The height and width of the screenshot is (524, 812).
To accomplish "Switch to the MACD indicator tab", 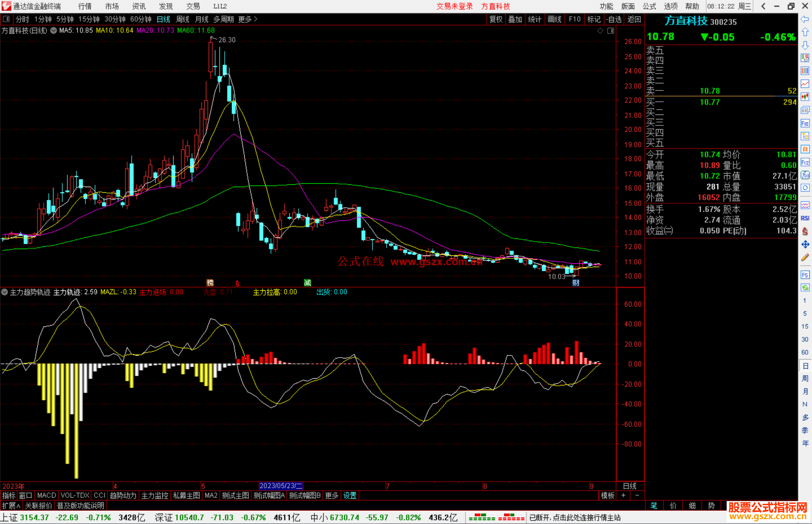I will tap(47, 495).
